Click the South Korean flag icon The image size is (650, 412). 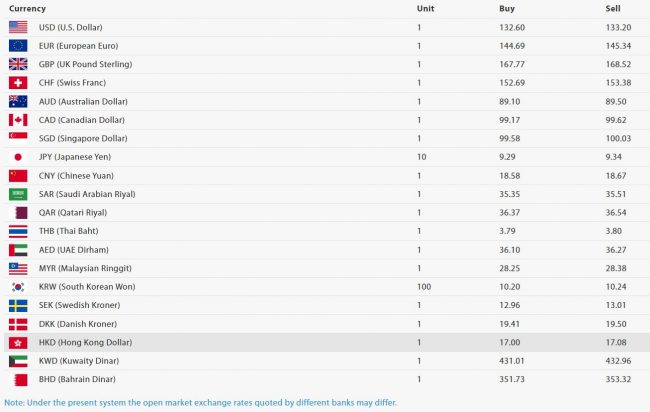click(18, 287)
